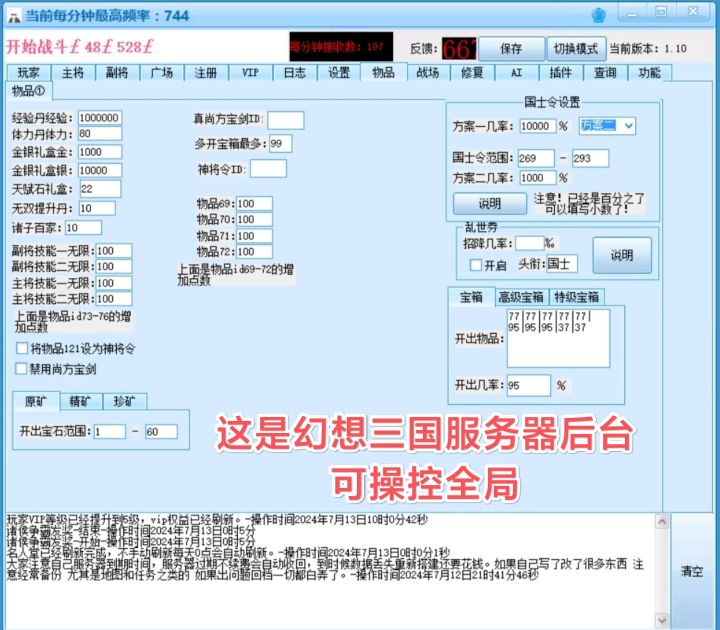
Task: Click the 物品 tab
Action: [x=384, y=72]
